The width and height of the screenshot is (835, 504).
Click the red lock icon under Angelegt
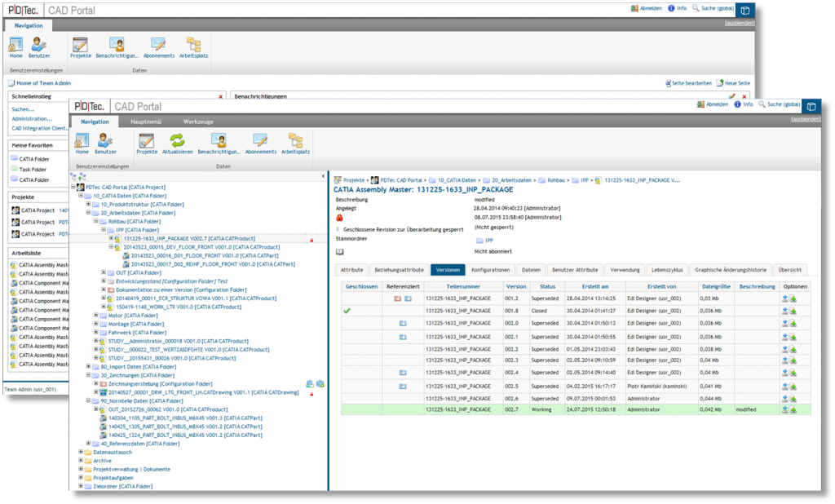pos(339,218)
